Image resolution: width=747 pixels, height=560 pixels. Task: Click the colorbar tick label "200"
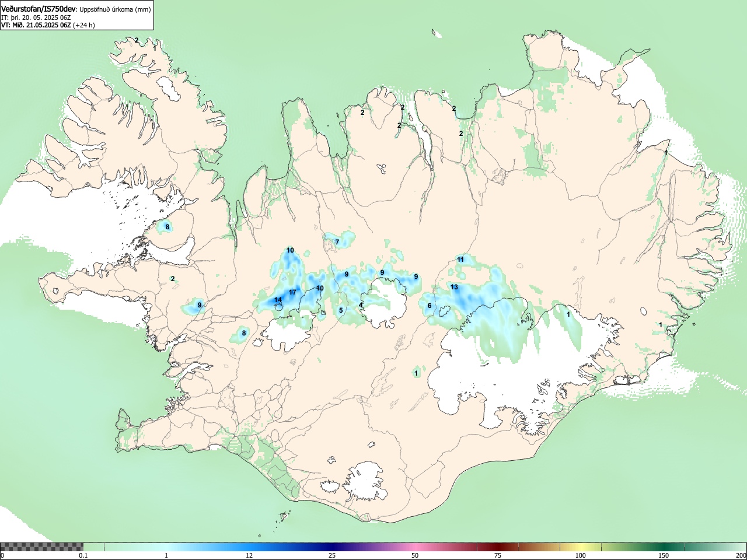point(741,555)
